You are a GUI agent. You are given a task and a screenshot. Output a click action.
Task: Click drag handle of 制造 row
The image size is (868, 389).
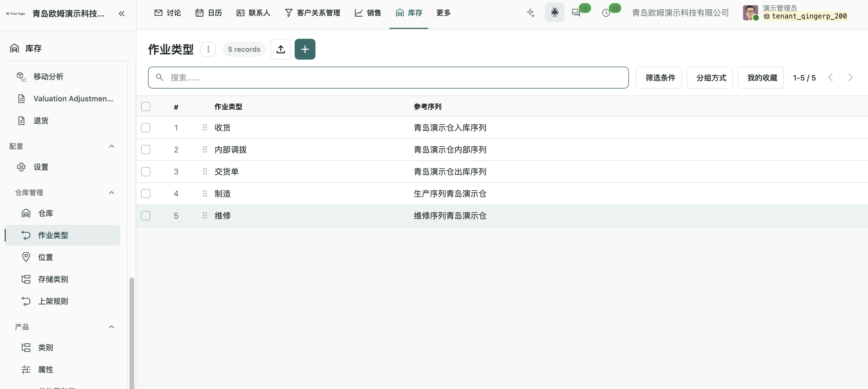coord(204,194)
